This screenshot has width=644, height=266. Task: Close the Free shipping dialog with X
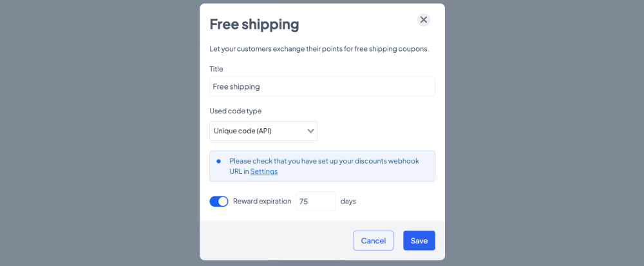(424, 20)
